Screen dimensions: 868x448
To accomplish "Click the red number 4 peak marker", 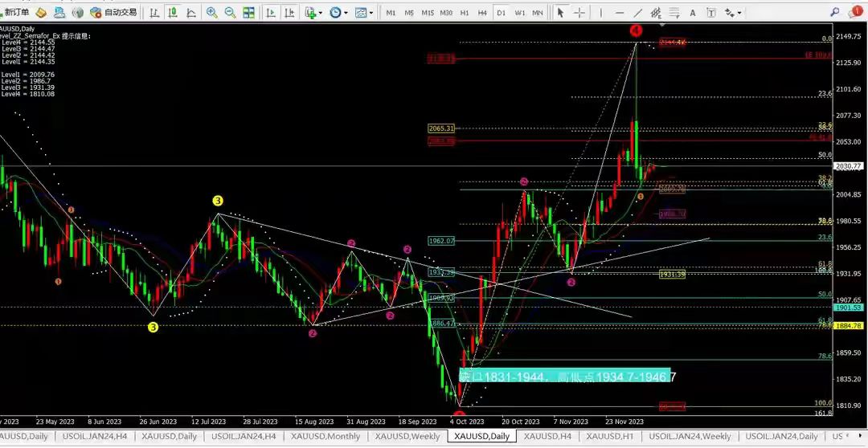I will (636, 30).
